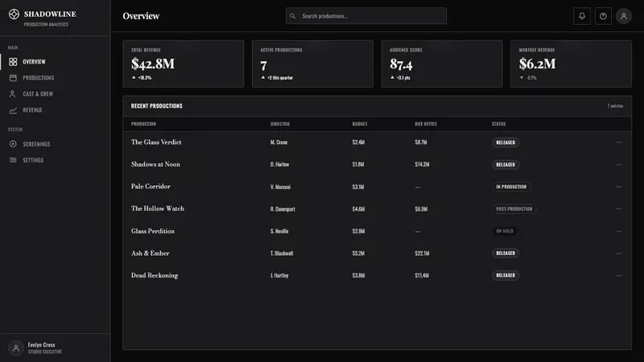The width and height of the screenshot is (644, 362).
Task: Open the Settings sliders icon
Action: point(13,160)
